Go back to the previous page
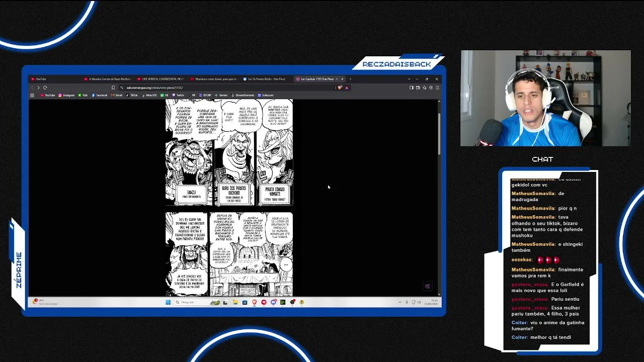 click(32, 87)
